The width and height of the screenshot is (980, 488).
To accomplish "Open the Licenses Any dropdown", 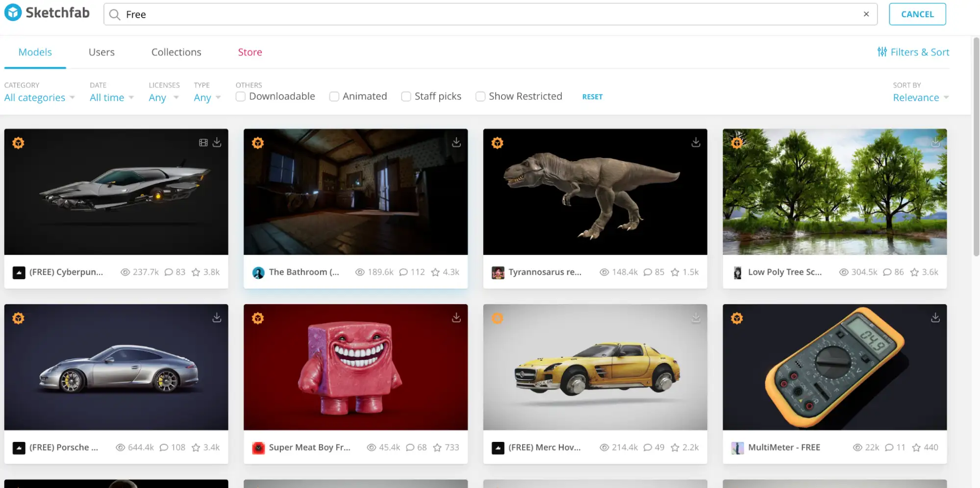I will tap(163, 98).
